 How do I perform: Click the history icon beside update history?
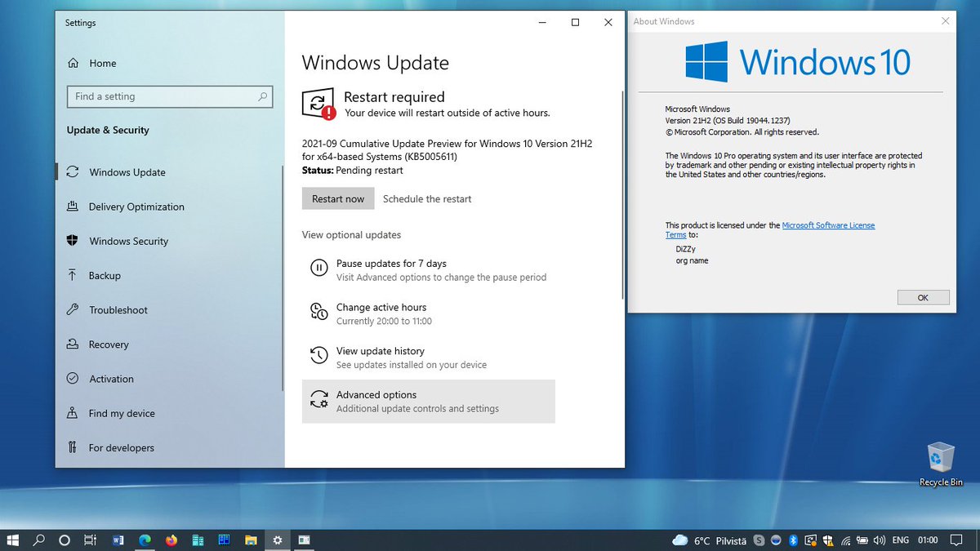coord(318,355)
